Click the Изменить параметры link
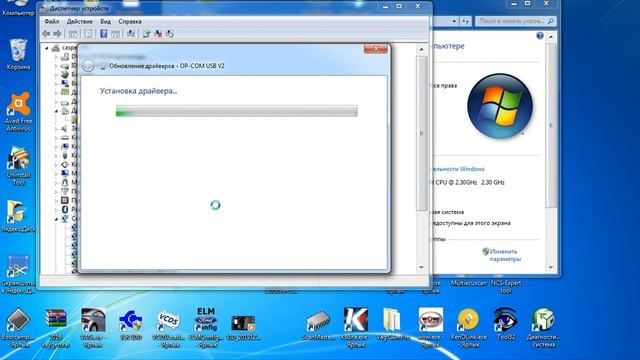Image resolution: width=640 pixels, height=360 pixels. 505,255
